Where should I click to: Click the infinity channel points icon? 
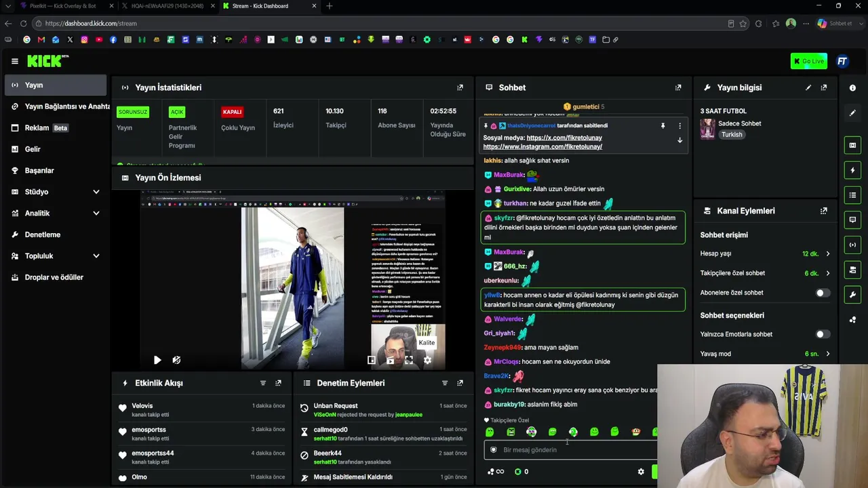(496, 472)
